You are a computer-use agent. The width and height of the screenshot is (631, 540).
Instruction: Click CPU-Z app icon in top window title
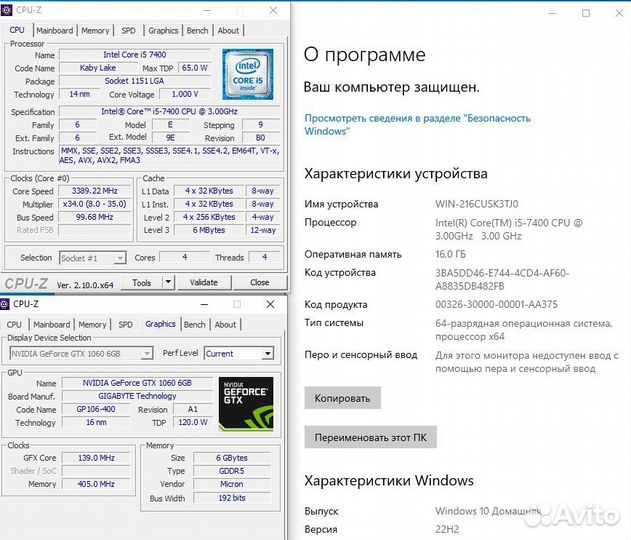click(x=6, y=10)
